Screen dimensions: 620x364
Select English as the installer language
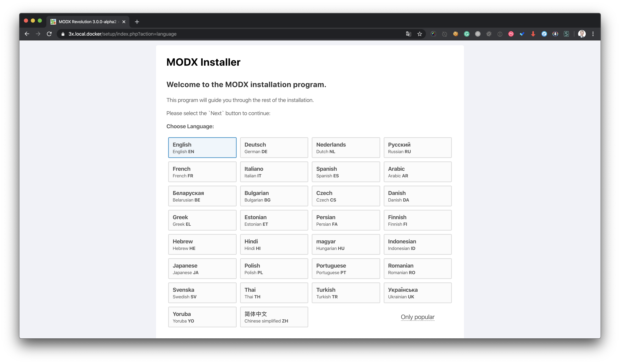(202, 147)
